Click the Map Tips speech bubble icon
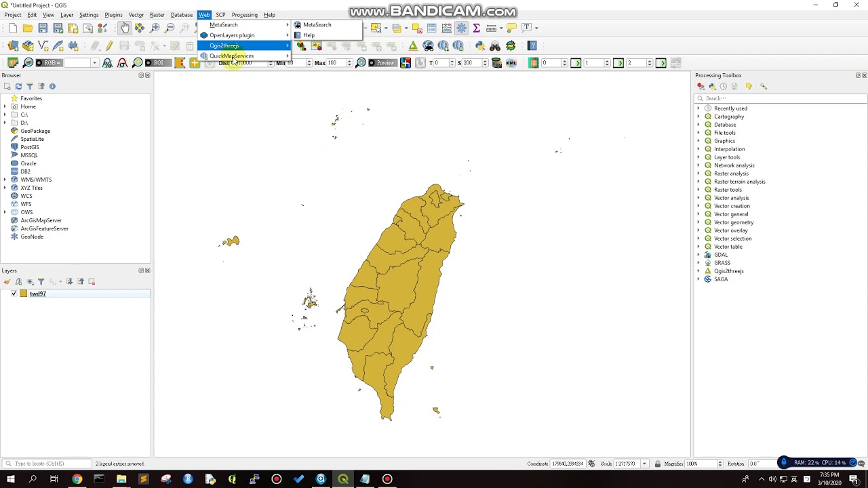Viewport: 868px width, 488px height. [512, 28]
